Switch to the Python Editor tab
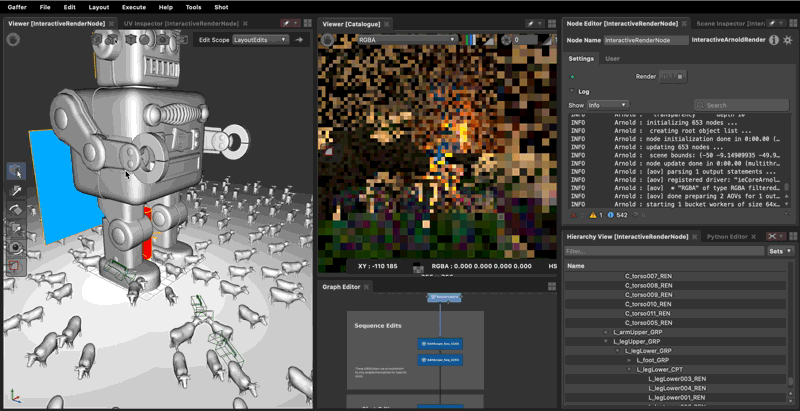800x411 pixels. (x=727, y=237)
